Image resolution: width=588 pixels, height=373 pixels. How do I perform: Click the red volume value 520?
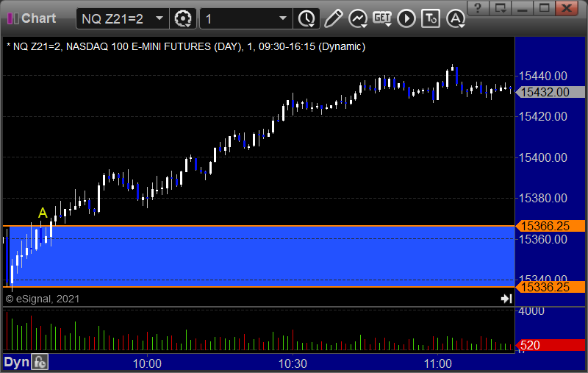[550, 345]
